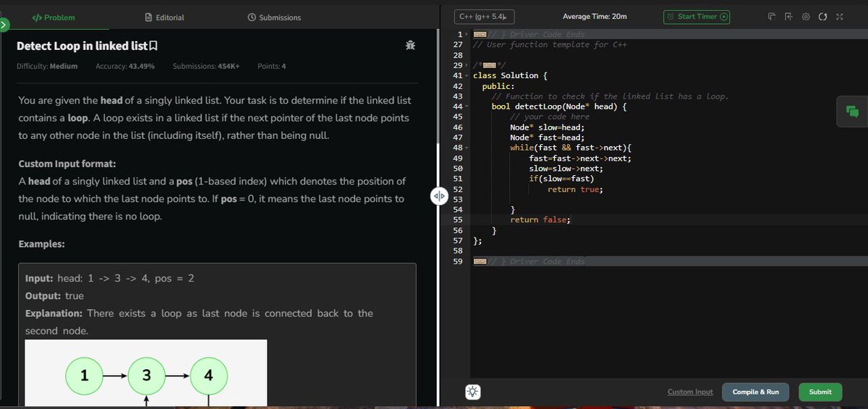Click the 'Accuracy: 43.49%' label

125,67
